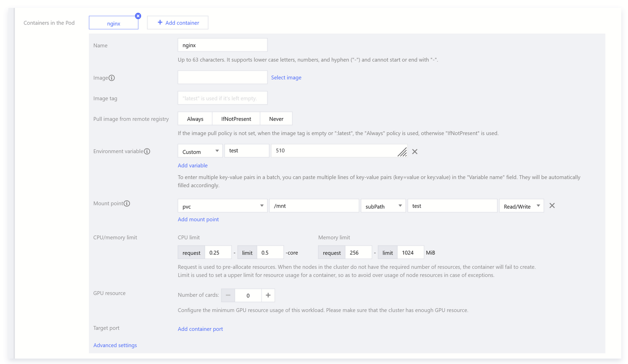Image resolution: width=628 pixels, height=364 pixels.
Task: Select the Always image pull policy
Action: [x=195, y=119]
